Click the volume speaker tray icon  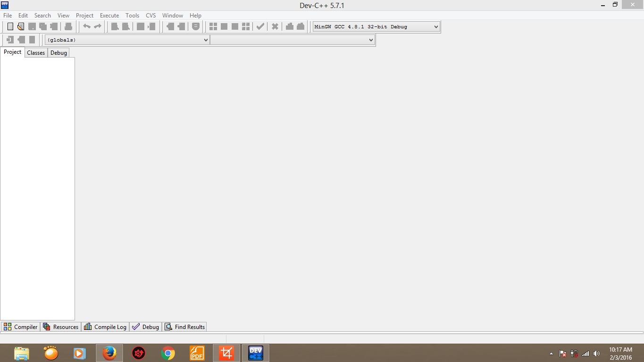[597, 354]
